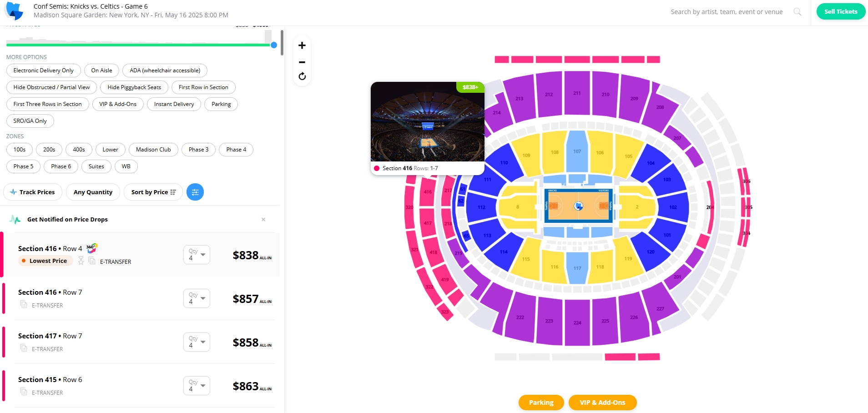This screenshot has width=868, height=413.
Task: Reset the seat map view
Action: (x=302, y=76)
